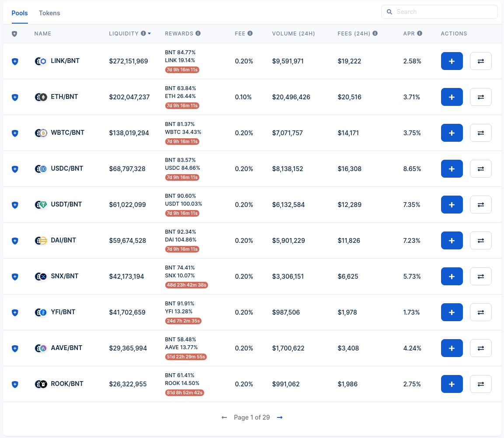
Task: Click the USDT/BNT token pair icon
Action: point(41,205)
